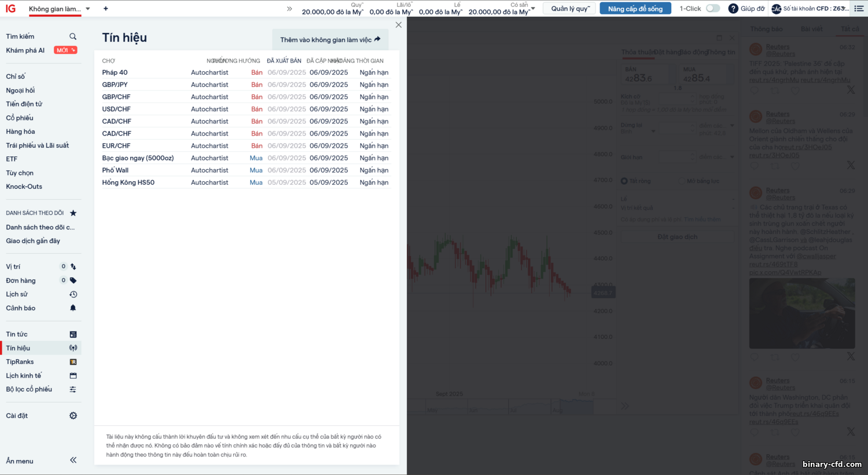Click the Đơn hàng tag icon
Viewport: 868px width, 475px height.
click(x=73, y=280)
